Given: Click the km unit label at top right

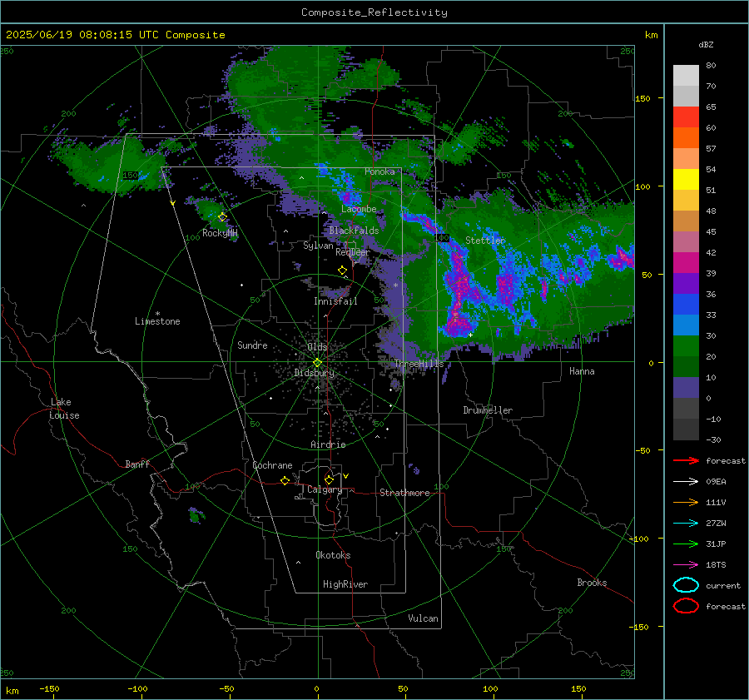Looking at the screenshot, I should 651,35.
